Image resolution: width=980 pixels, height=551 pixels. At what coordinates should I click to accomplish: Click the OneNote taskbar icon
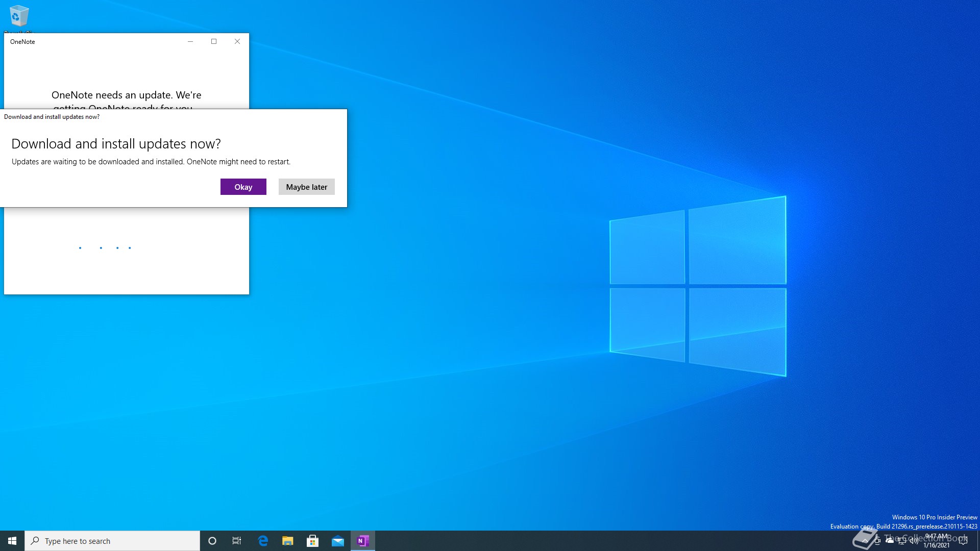point(363,541)
